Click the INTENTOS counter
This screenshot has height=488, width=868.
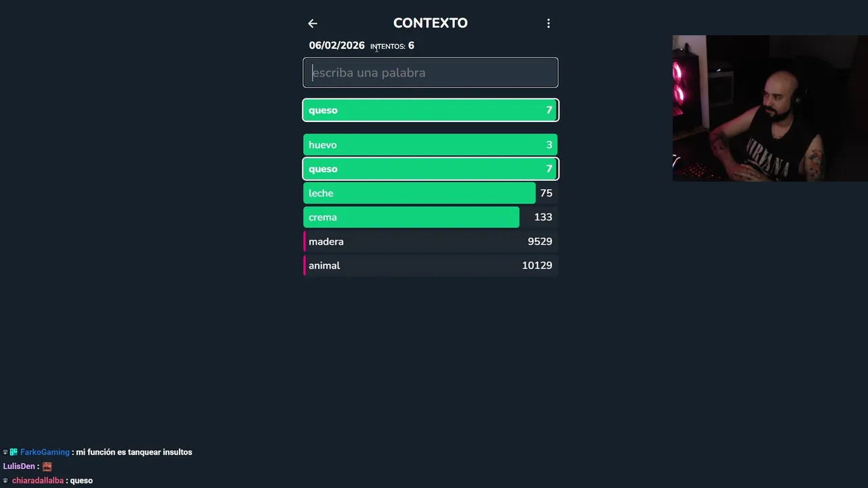392,46
